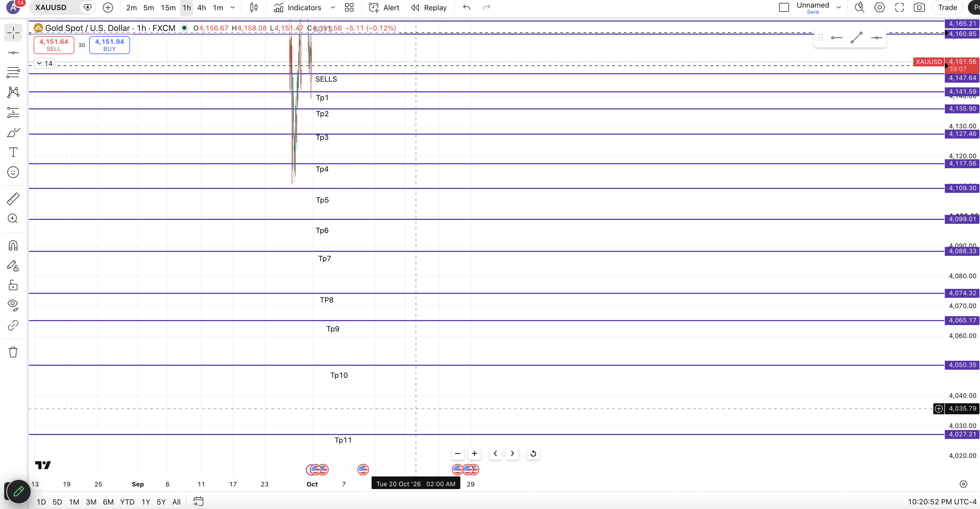Open the forecasting and position tools
Screen dimensions: 980x509
click(13, 112)
